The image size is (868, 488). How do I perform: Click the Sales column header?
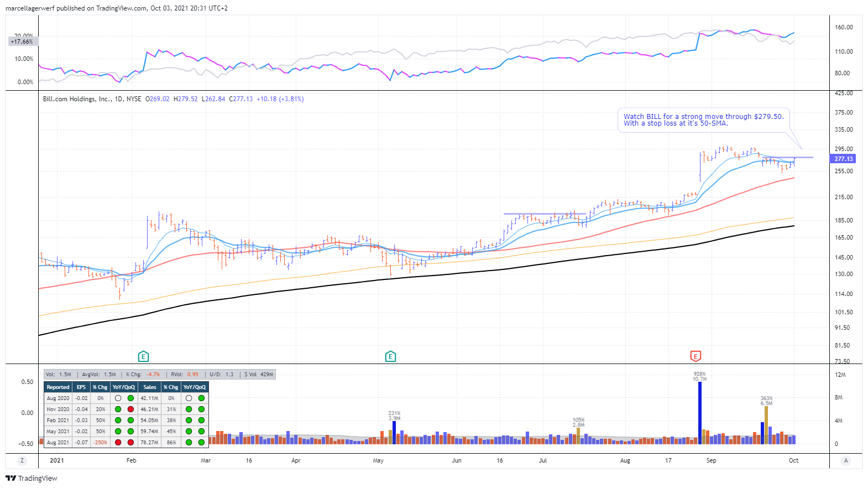point(150,387)
